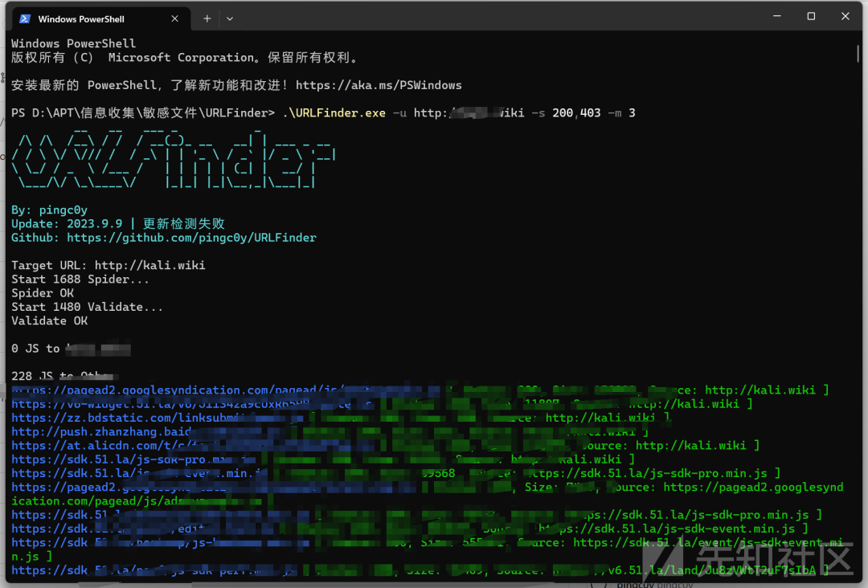Viewport: 868px width, 588px height.
Task: Click the 'By: pingc0y' line
Action: (49, 210)
